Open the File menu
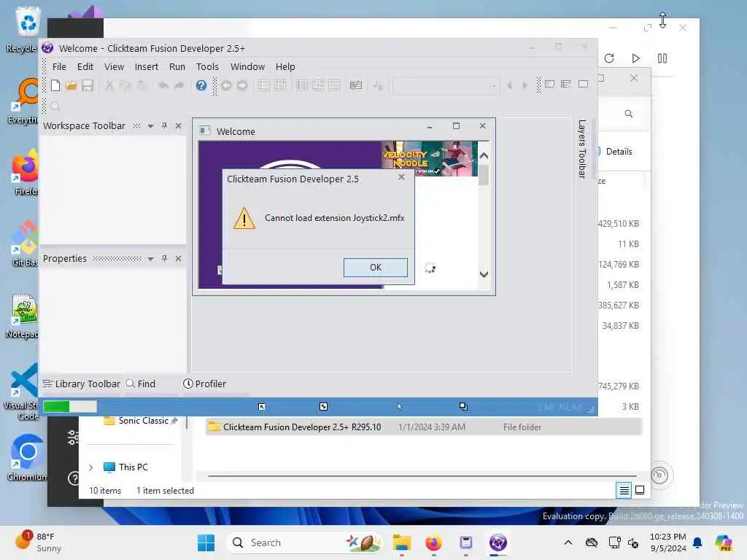 59,66
